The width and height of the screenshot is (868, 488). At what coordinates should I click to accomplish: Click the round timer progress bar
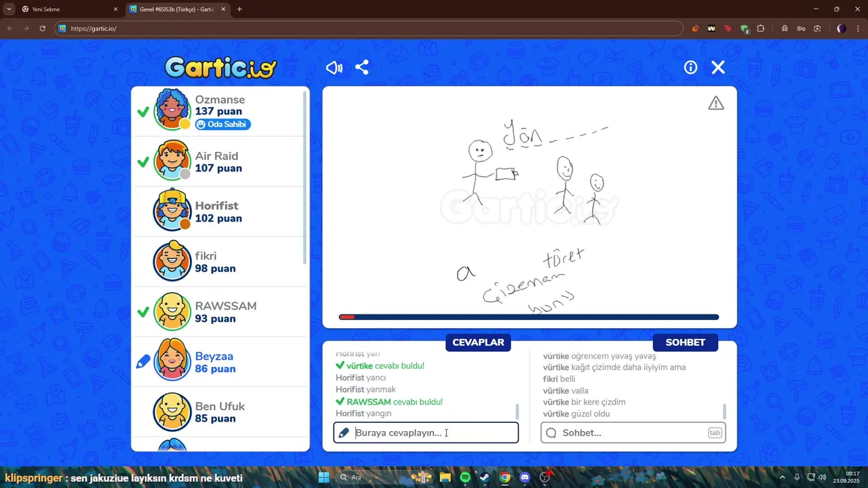coord(529,317)
